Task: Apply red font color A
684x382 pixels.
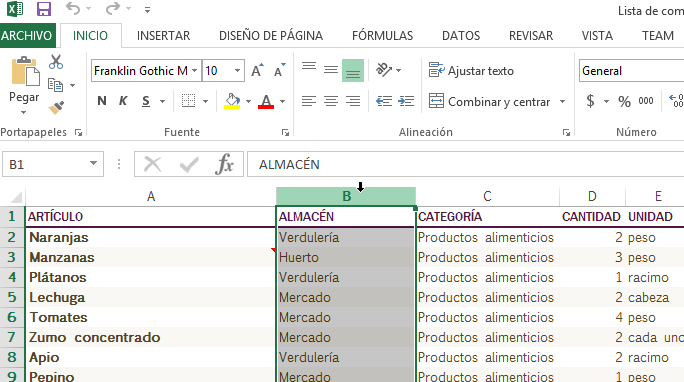Action: click(x=266, y=101)
